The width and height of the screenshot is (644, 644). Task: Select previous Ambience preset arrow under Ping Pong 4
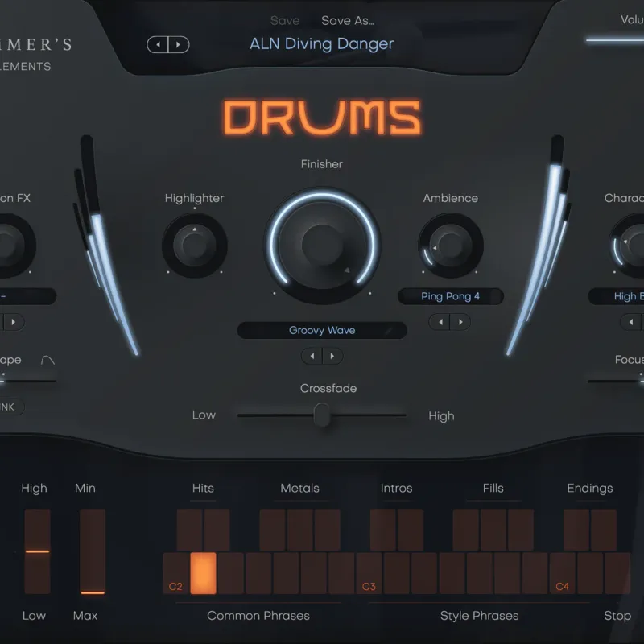click(440, 322)
